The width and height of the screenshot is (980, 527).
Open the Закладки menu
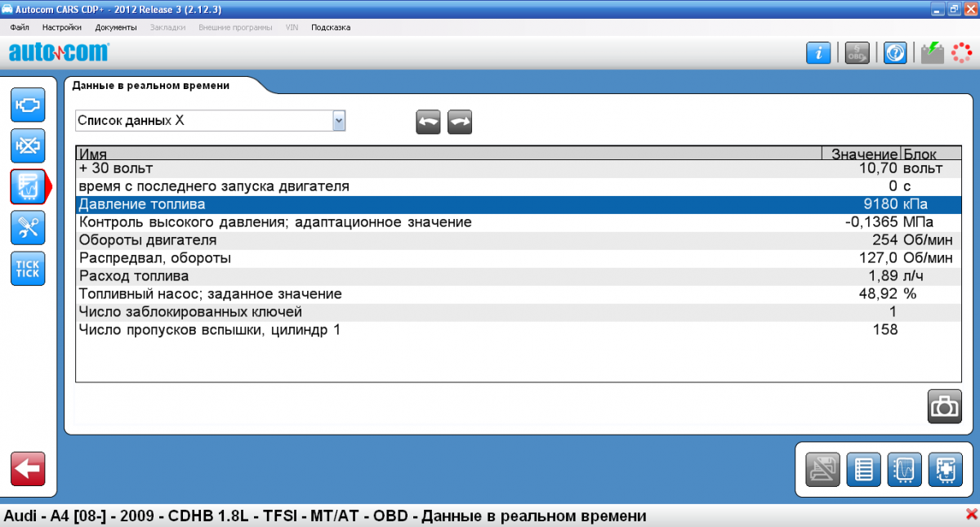(168, 27)
